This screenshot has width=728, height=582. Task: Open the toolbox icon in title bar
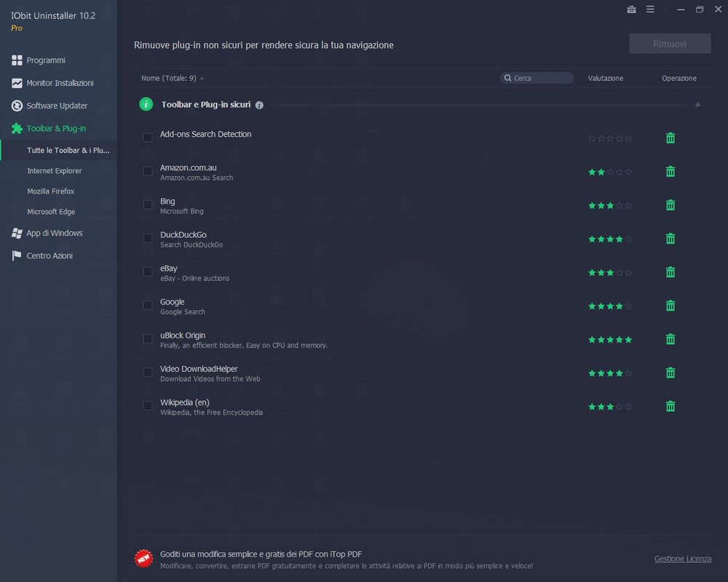631,9
